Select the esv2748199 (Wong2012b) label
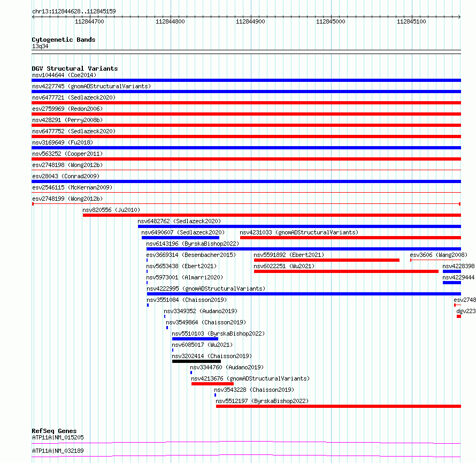476x463 pixels. click(67, 199)
